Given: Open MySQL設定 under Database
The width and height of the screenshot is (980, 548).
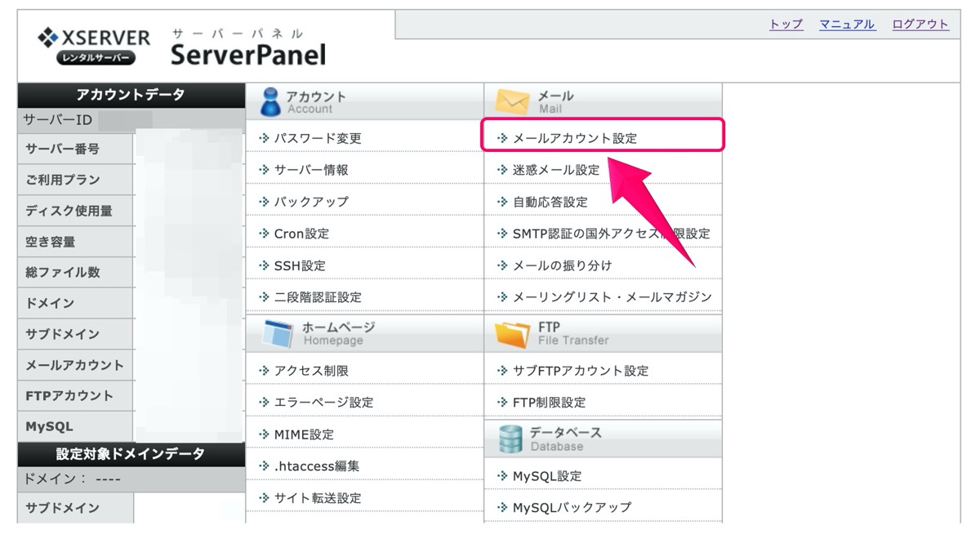Looking at the screenshot, I should tap(547, 476).
